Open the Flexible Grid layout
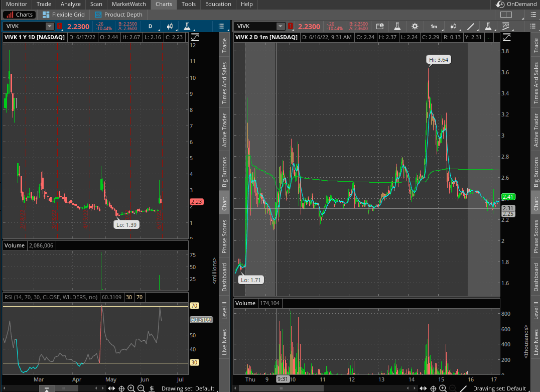Image resolution: width=540 pixels, height=392 pixels. pos(64,15)
